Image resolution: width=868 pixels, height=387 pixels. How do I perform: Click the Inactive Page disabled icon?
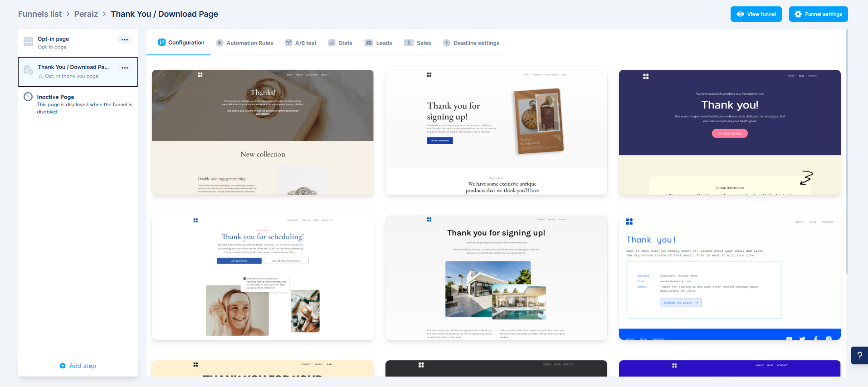[x=28, y=97]
